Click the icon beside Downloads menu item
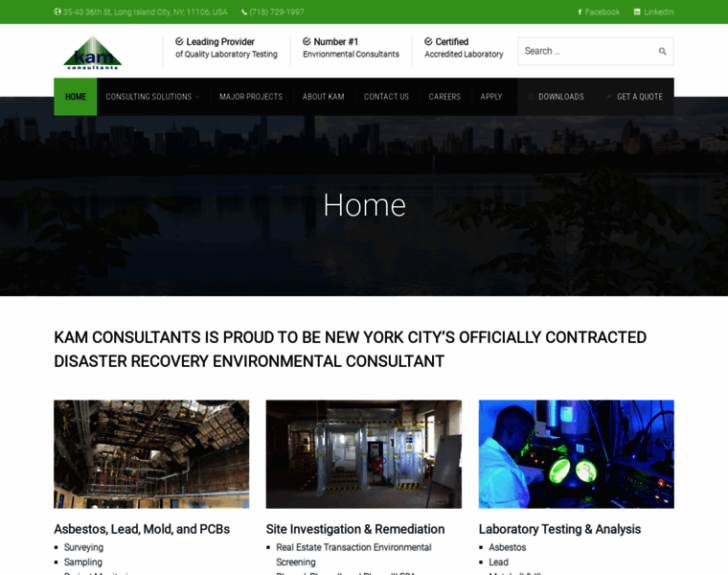728x575 pixels. tap(531, 97)
